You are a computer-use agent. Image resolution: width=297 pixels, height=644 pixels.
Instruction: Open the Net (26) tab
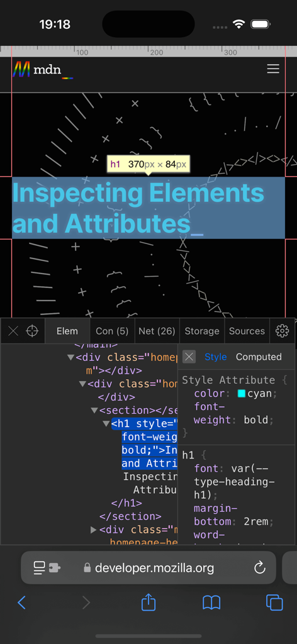[157, 331]
